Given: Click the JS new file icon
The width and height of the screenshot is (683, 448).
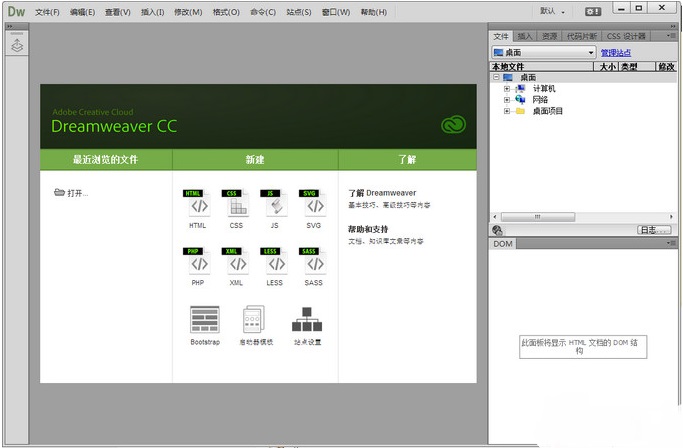Looking at the screenshot, I should pyautogui.click(x=275, y=205).
